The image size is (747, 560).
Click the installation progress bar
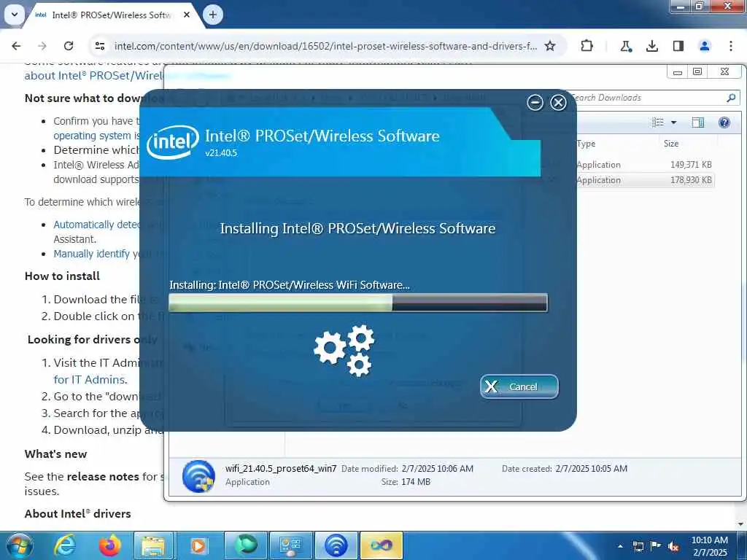(x=358, y=303)
